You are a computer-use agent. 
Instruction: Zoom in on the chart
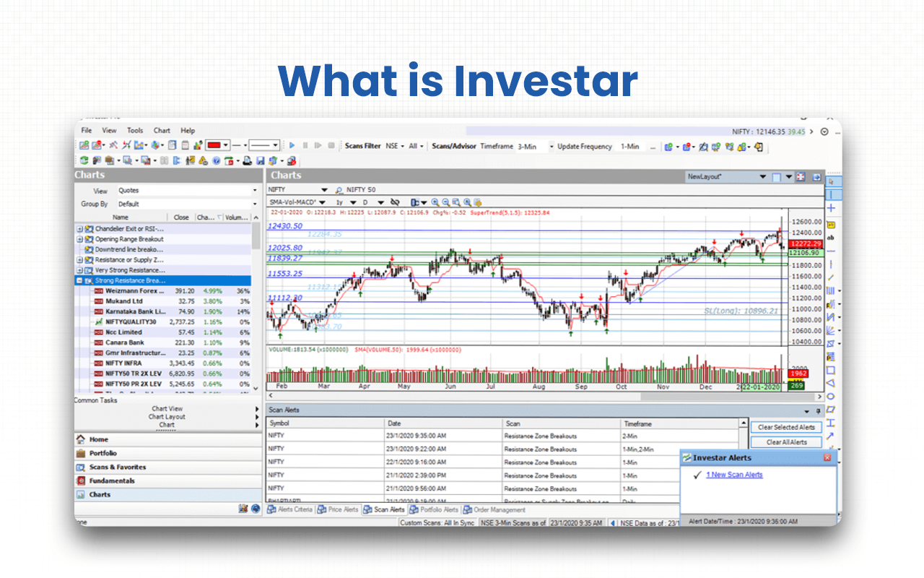pos(434,202)
